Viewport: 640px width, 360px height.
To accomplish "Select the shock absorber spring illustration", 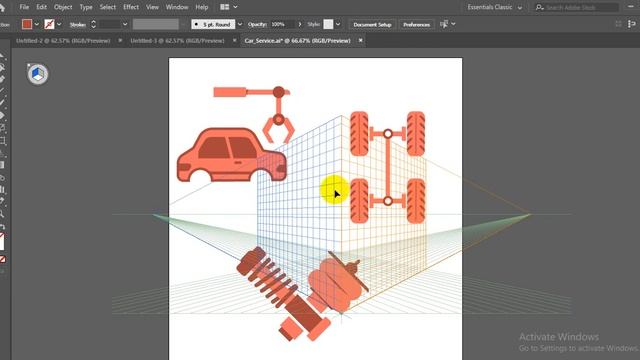I will tap(283, 294).
